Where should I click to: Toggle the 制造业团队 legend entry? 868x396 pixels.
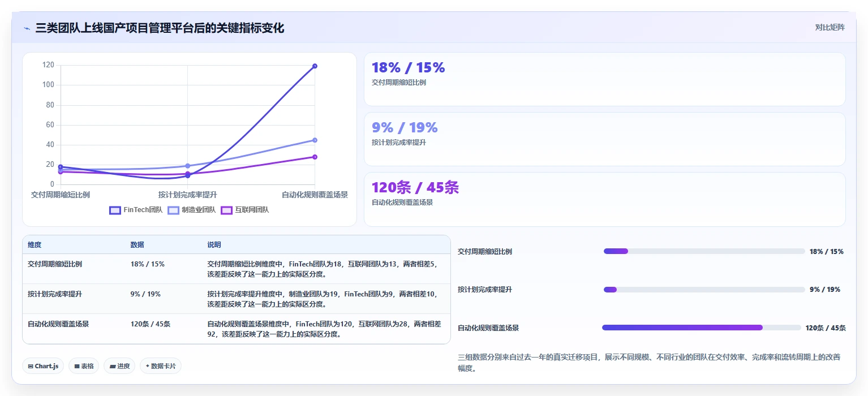[192, 210]
